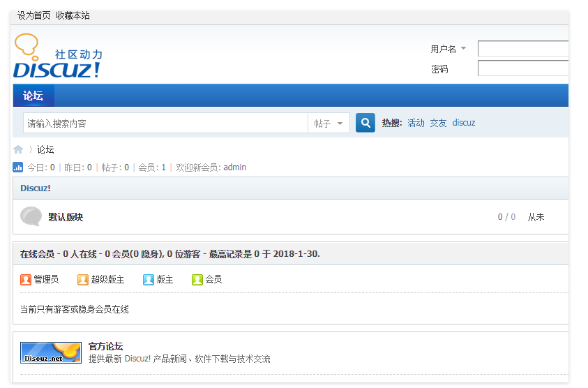Click the 活动 hot search link
The height and width of the screenshot is (388, 588).
tap(416, 123)
